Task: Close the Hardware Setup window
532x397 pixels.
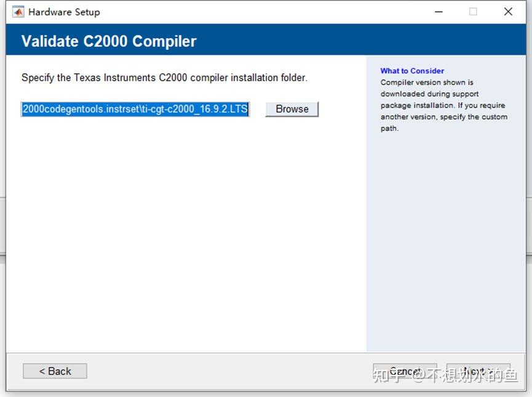Action: click(507, 11)
